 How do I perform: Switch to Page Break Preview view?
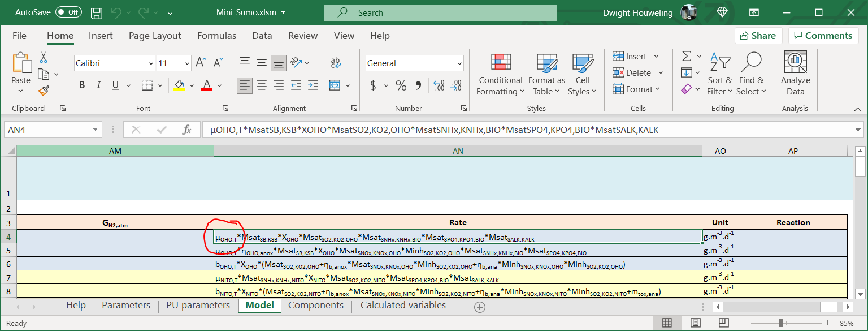coord(724,323)
